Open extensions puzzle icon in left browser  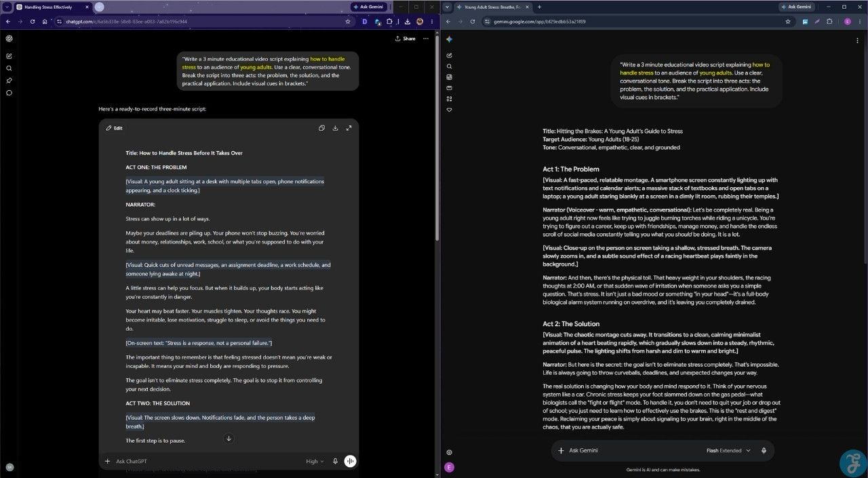coord(389,22)
